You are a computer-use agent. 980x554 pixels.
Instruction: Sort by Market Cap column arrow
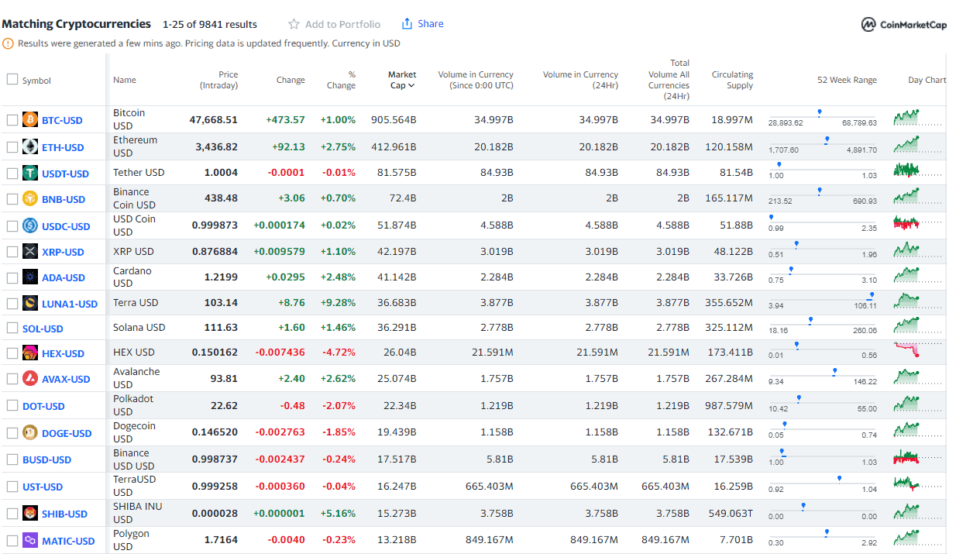(x=411, y=86)
